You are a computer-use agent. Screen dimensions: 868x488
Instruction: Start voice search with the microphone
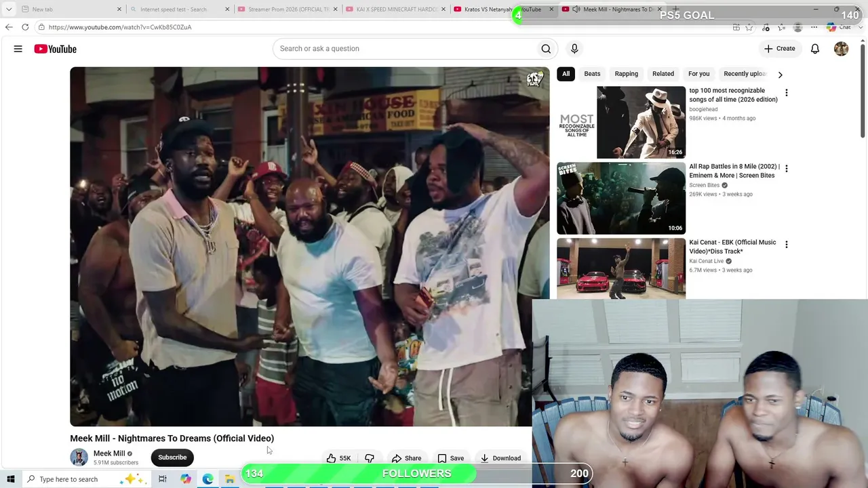pos(574,49)
